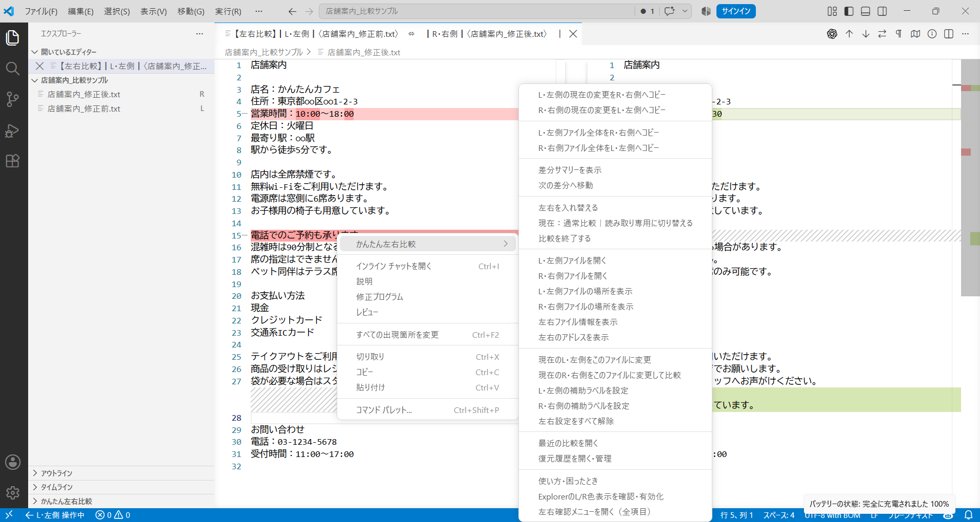Close the 左右比較 diff editor tab
980x522 pixels.
point(573,34)
